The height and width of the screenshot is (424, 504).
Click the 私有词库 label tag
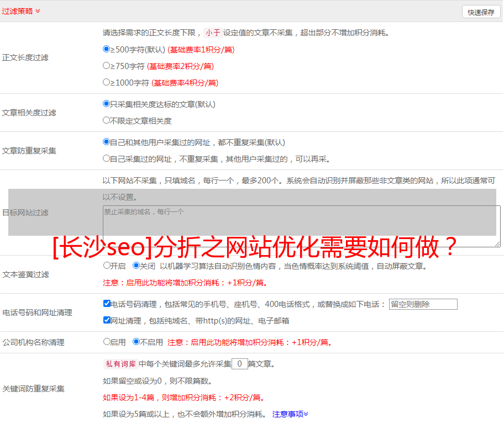(119, 364)
